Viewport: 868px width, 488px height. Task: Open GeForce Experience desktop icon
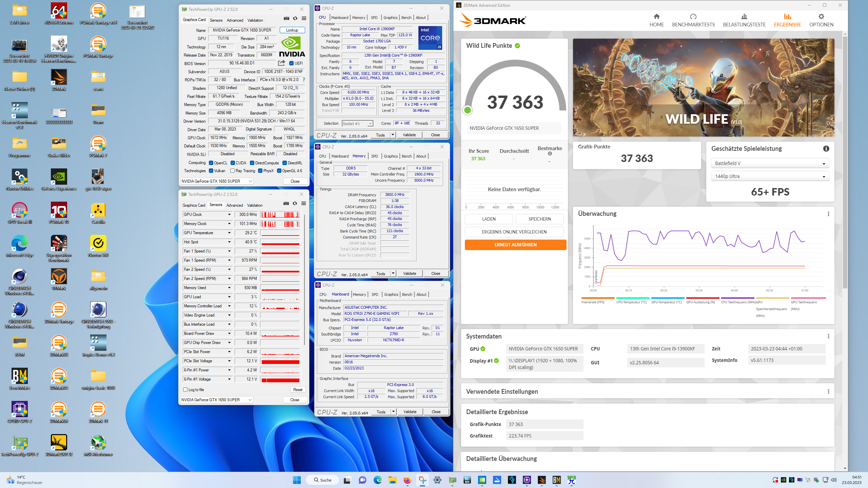pos(59,180)
